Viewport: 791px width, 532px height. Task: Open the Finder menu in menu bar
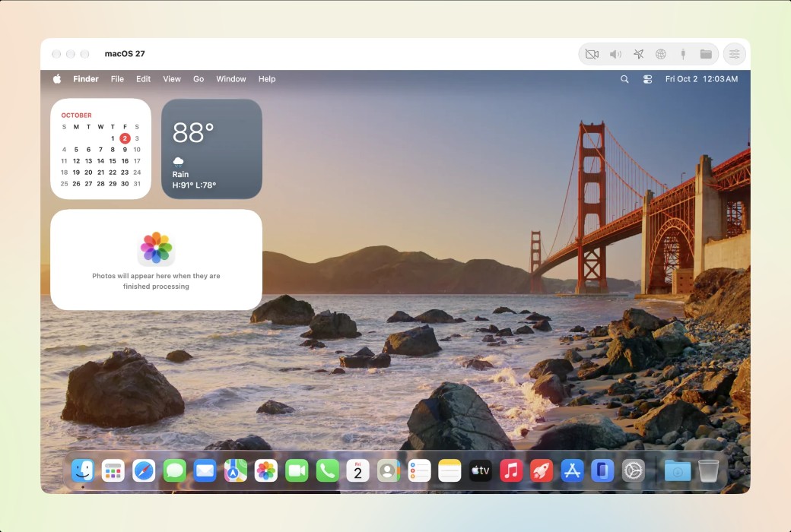click(x=86, y=79)
